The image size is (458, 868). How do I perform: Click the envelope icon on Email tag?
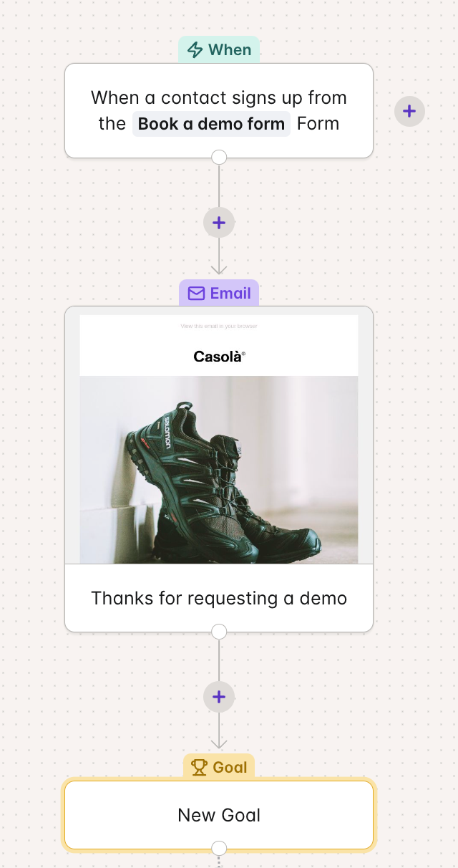196,294
